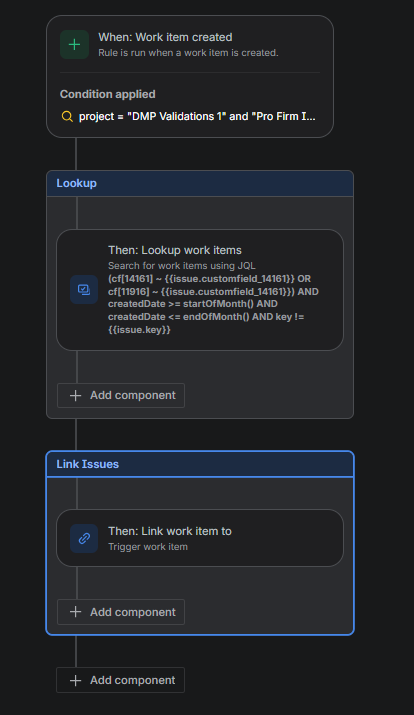Add component inside the Lookup block

pos(121,395)
